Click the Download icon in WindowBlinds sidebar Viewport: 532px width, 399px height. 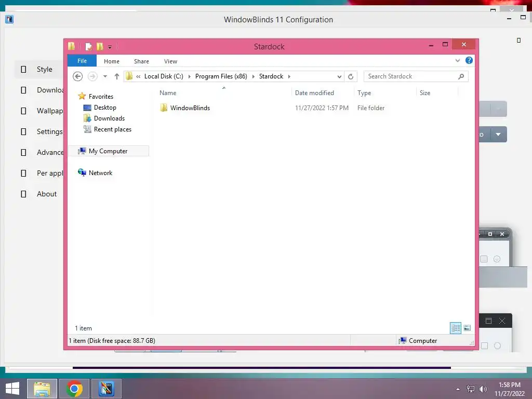coord(23,90)
